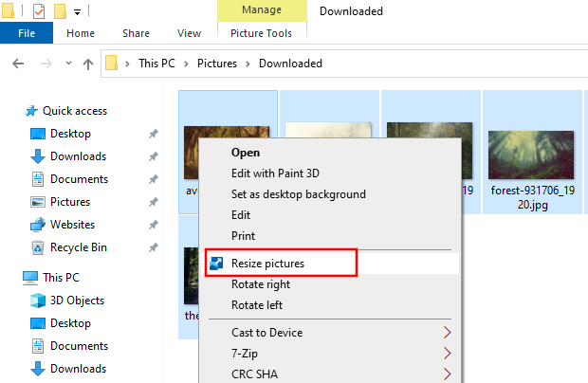The image size is (588, 383).
Task: Click the Properties checkmark icon in title bar
Action: tap(39, 10)
